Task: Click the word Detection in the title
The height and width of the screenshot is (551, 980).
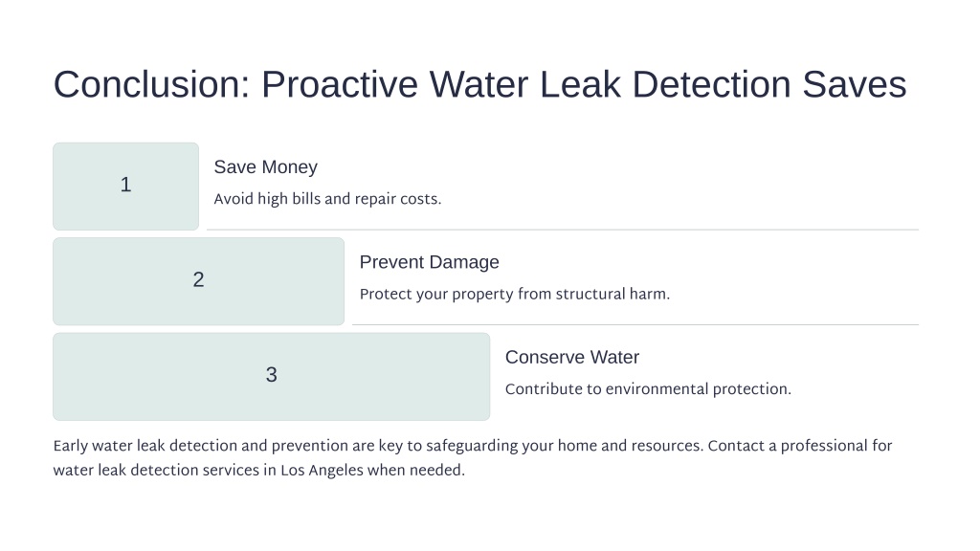Action: click(711, 84)
